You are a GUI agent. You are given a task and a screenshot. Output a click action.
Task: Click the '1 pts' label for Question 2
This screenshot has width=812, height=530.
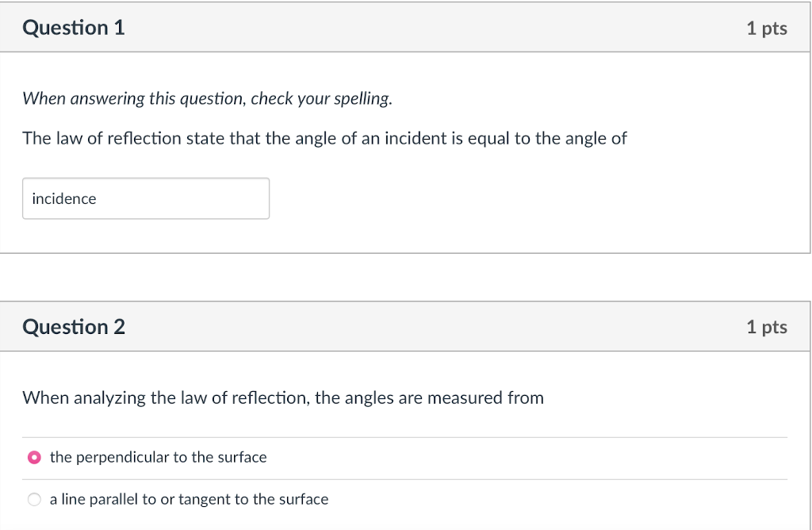767,326
